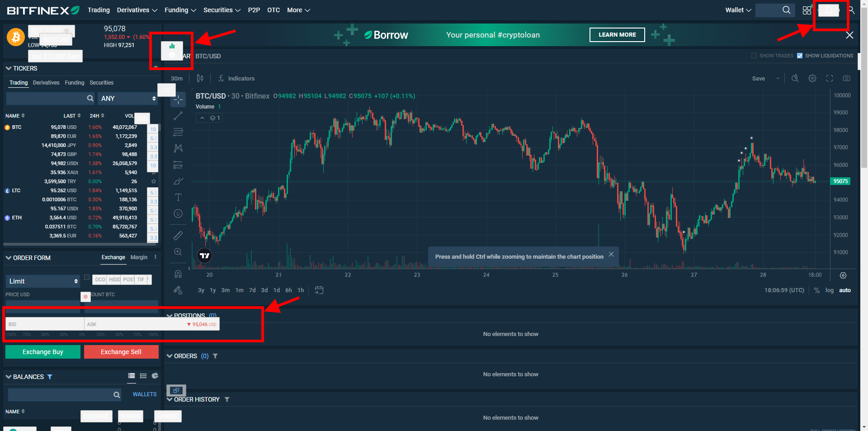Screen dimensions: 868x431
Task: Open the go-to-date calendar icon
Action: click(x=319, y=290)
